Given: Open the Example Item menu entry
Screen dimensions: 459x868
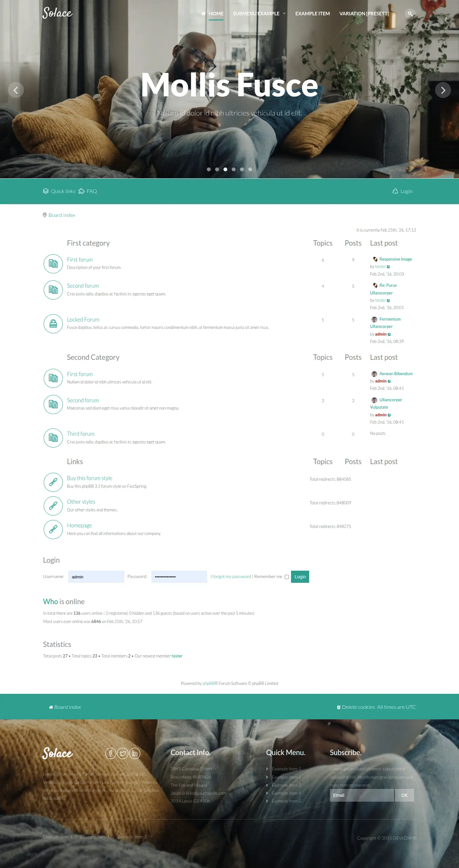Looking at the screenshot, I should [312, 14].
